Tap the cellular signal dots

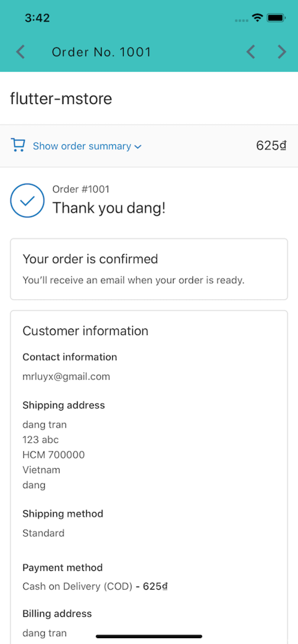(241, 20)
